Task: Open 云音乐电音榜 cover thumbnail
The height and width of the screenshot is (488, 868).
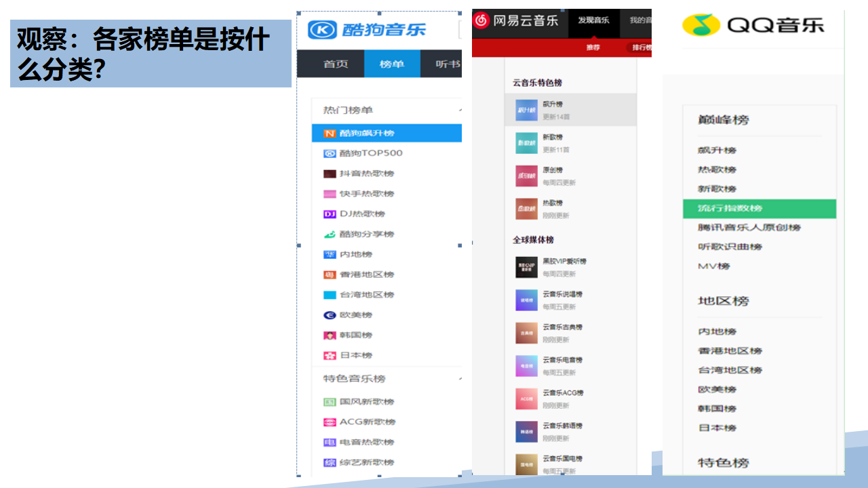Action: pyautogui.click(x=526, y=366)
